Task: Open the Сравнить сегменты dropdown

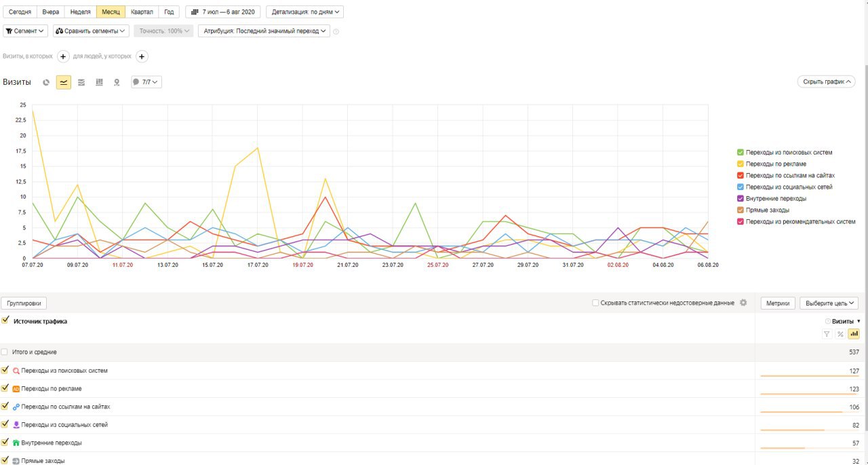Action: [x=91, y=31]
